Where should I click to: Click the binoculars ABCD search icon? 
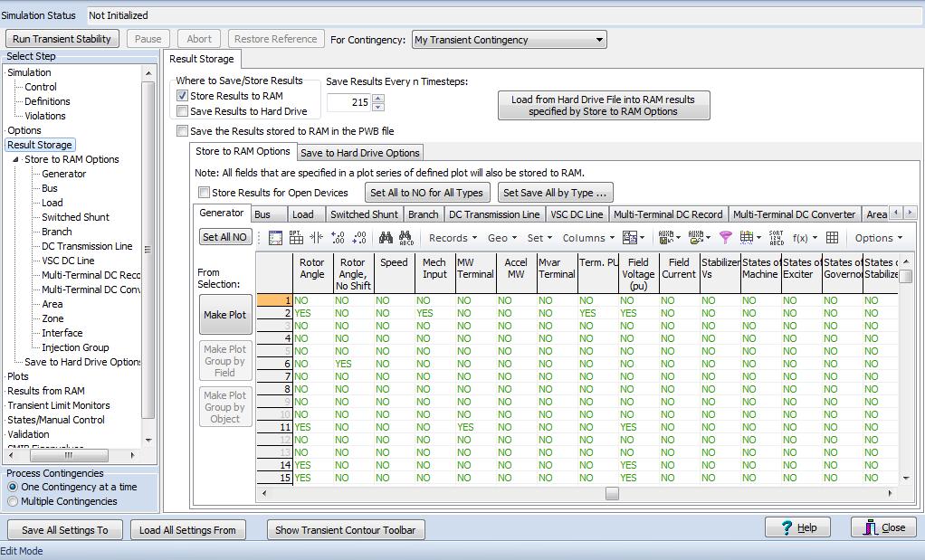coord(406,238)
